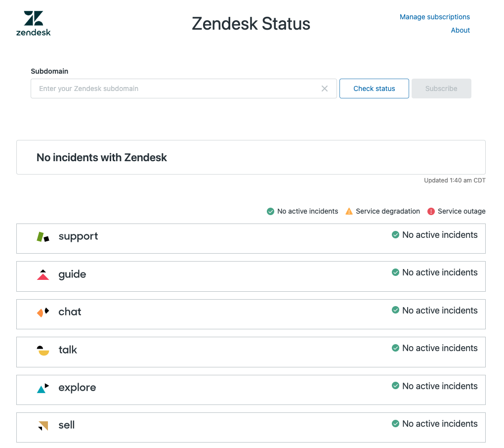Open Manage subscriptions link

(434, 17)
